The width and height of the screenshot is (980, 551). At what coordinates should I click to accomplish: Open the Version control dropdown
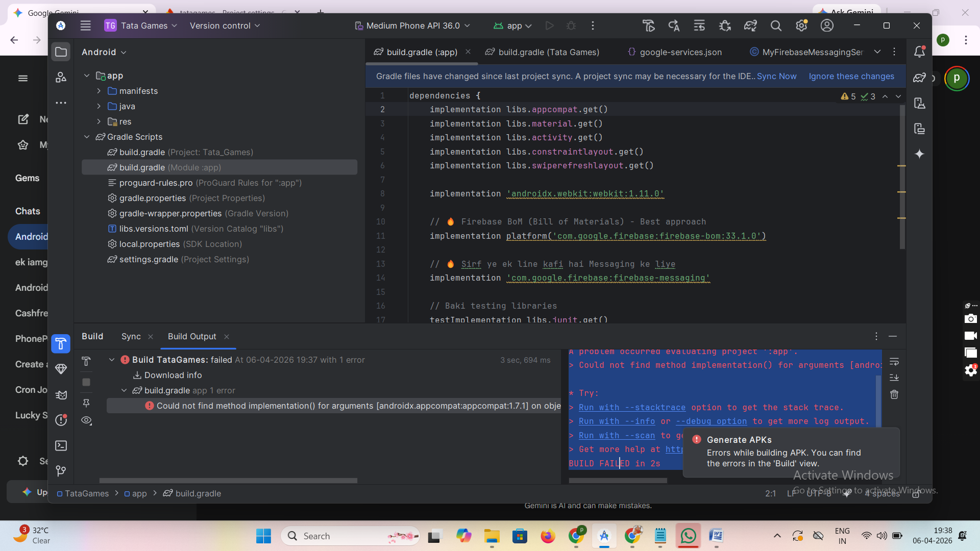tap(225, 26)
